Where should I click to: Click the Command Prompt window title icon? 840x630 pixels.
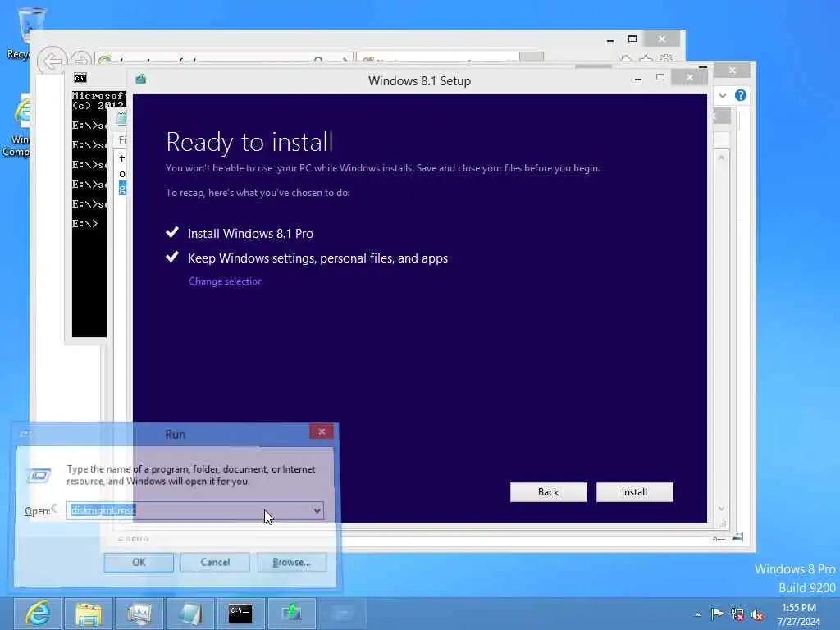(x=80, y=78)
